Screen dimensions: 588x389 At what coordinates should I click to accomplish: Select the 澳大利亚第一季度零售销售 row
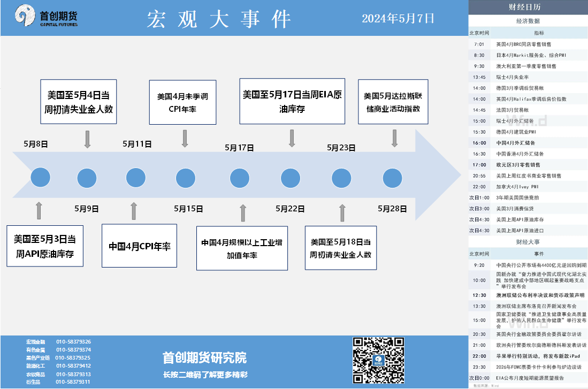528,66
